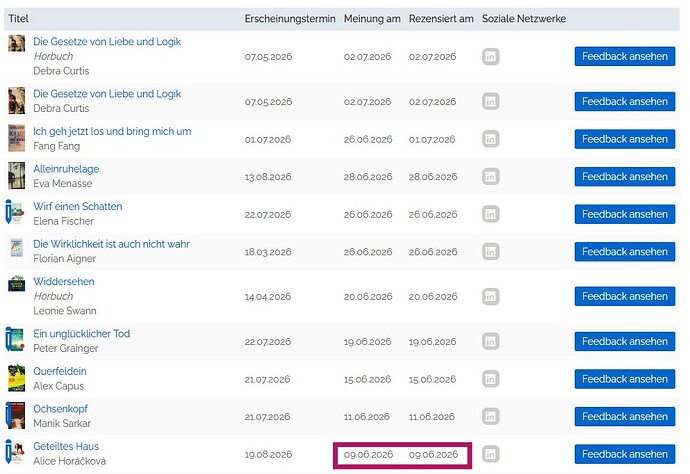Click LinkedIn icon in Ein unglücklicher Tod row

tap(490, 342)
